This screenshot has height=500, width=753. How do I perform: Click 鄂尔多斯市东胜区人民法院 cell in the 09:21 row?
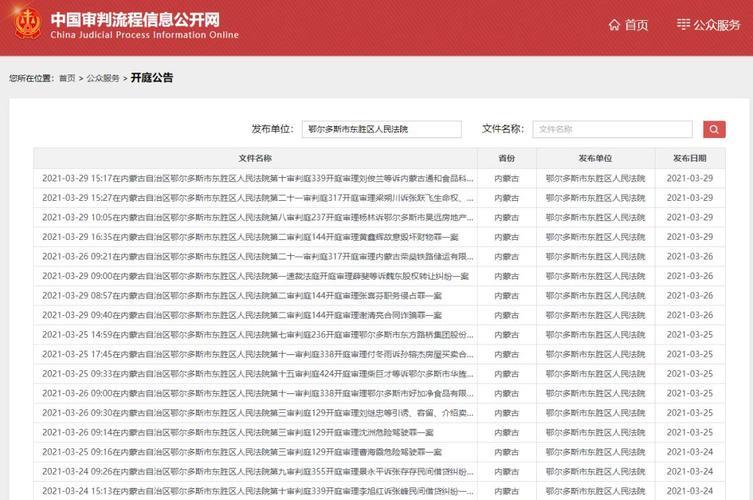click(595, 256)
